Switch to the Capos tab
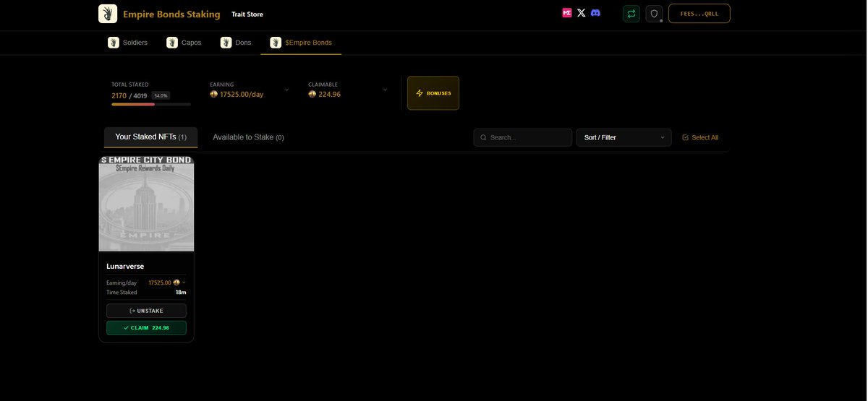This screenshot has height=401, width=868. pyautogui.click(x=184, y=43)
